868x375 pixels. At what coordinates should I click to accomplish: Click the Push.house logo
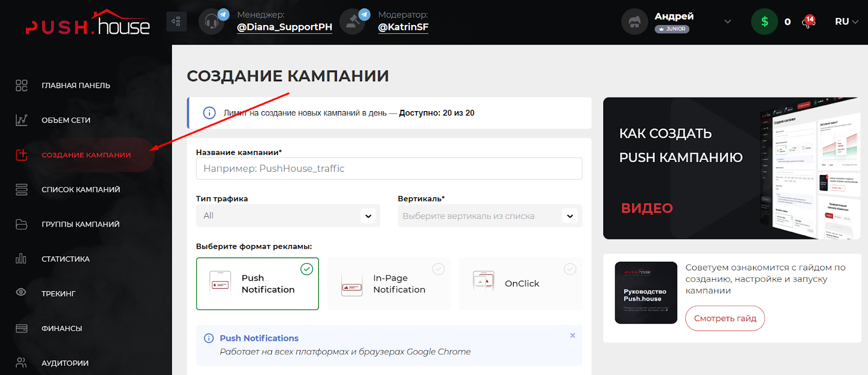tap(87, 23)
